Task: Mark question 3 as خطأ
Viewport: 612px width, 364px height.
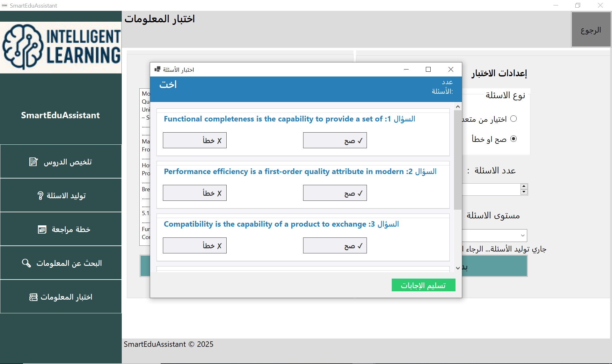Action: click(x=194, y=245)
